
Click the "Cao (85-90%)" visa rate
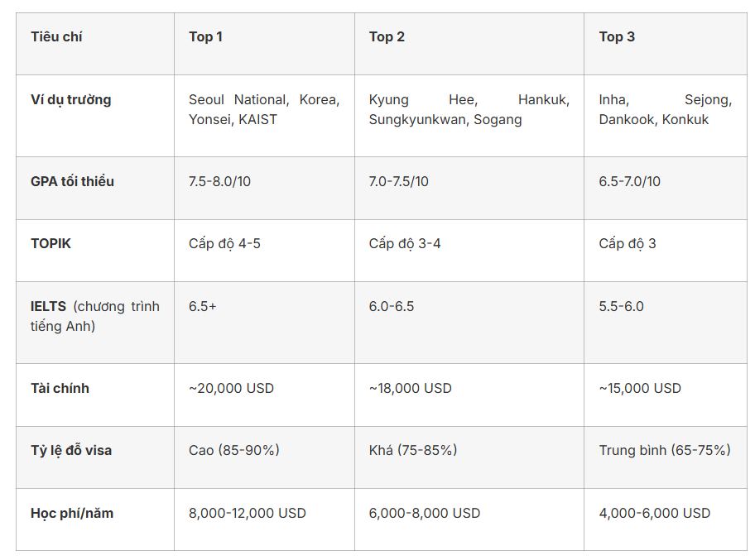[234, 450]
